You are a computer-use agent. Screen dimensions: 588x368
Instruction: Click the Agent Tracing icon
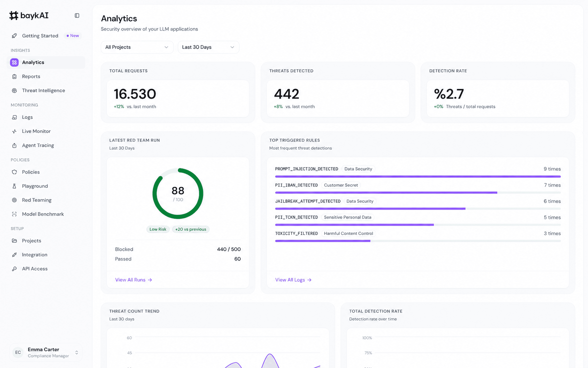point(14,145)
